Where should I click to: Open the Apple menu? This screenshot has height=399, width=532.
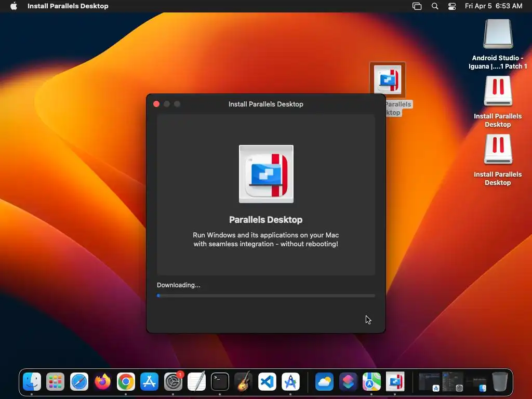pyautogui.click(x=14, y=6)
